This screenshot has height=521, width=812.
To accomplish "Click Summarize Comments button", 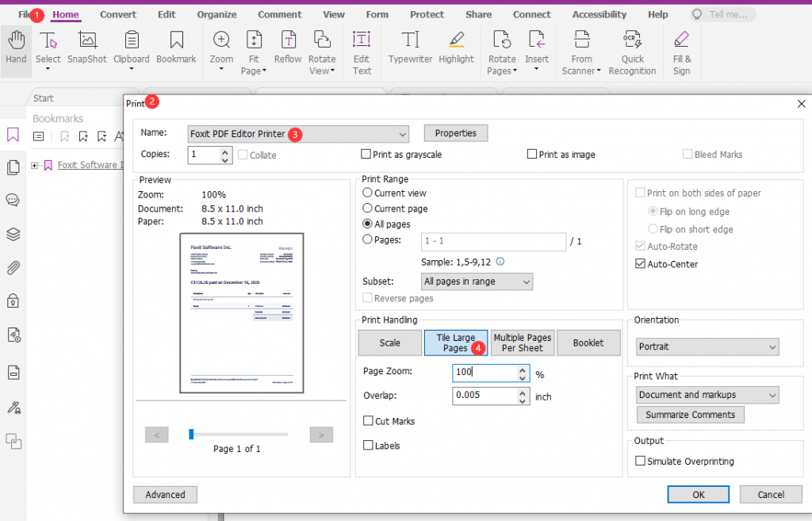I will 691,415.
